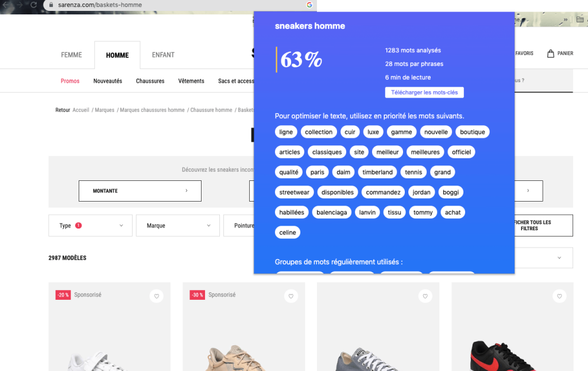Favorite the grey Converse sneaker card
Image resolution: width=588 pixels, height=371 pixels.
(x=425, y=296)
